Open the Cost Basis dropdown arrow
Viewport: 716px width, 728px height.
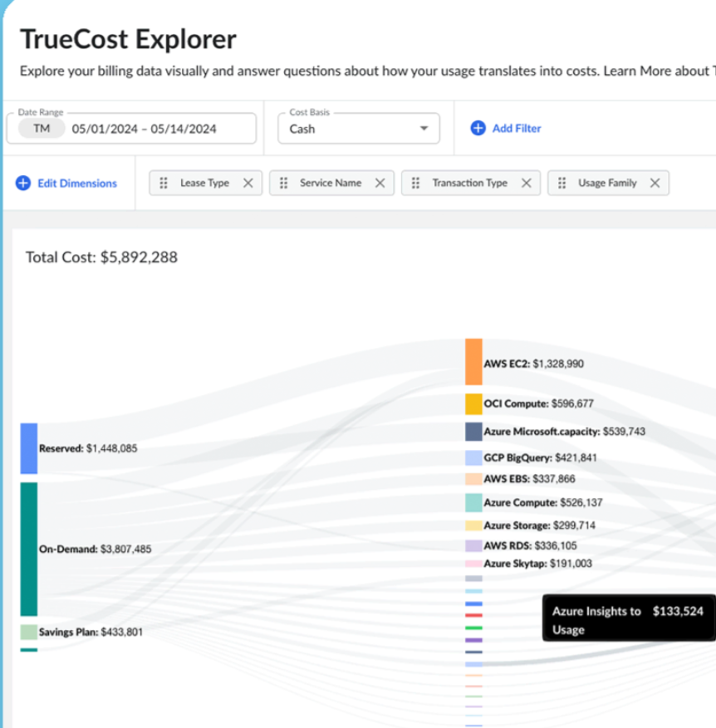click(424, 128)
